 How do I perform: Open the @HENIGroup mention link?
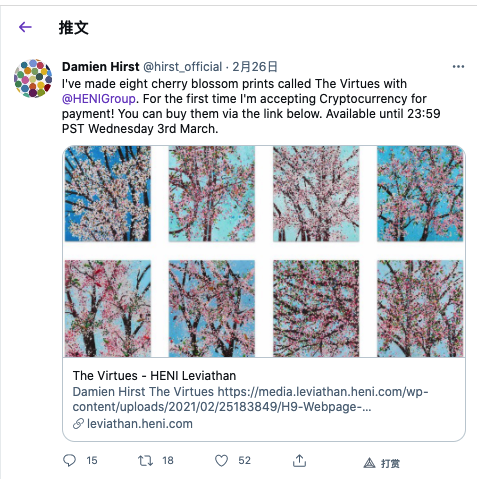click(x=99, y=99)
